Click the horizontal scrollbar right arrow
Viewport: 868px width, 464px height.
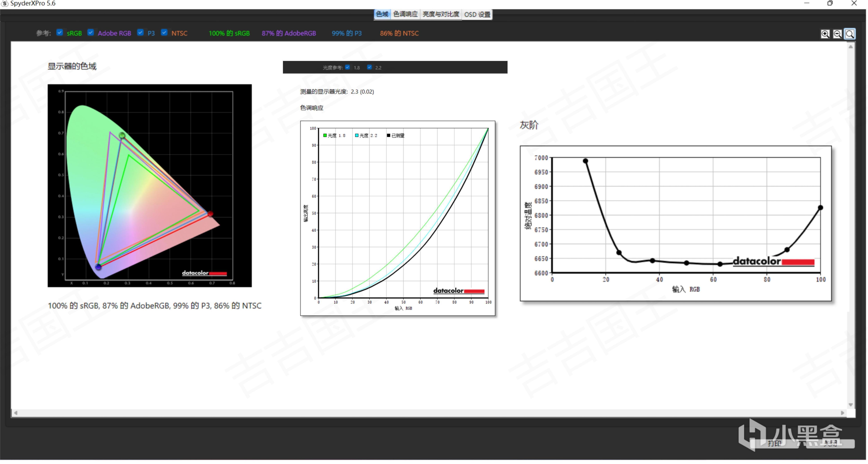pyautogui.click(x=842, y=413)
